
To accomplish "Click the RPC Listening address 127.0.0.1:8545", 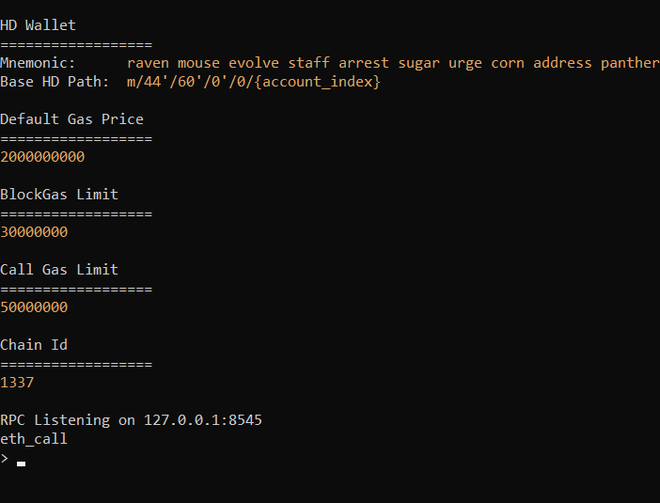I will pyautogui.click(x=203, y=420).
